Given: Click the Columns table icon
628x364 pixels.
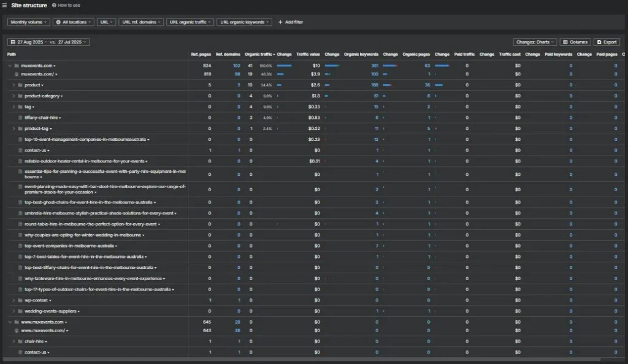Looking at the screenshot, I should (x=565, y=42).
